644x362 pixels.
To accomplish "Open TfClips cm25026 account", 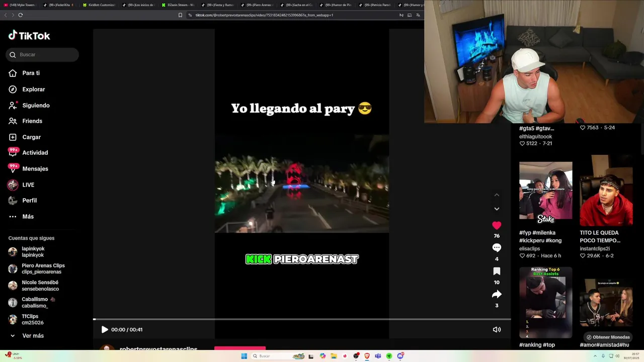I will point(26,319).
